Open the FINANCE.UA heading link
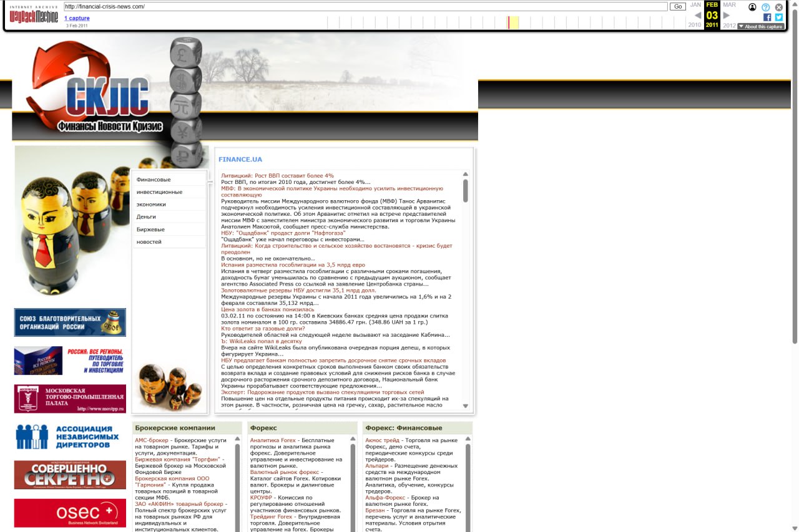 click(x=240, y=160)
